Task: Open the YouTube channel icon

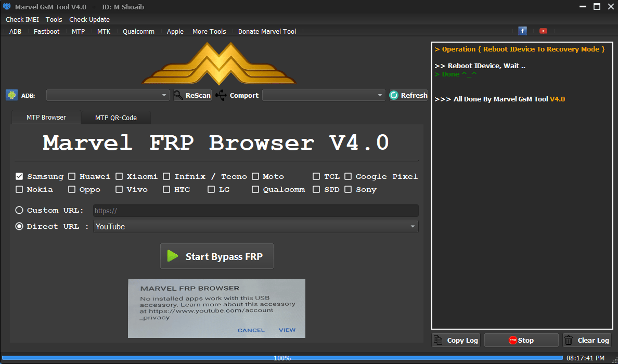Action: (x=543, y=31)
